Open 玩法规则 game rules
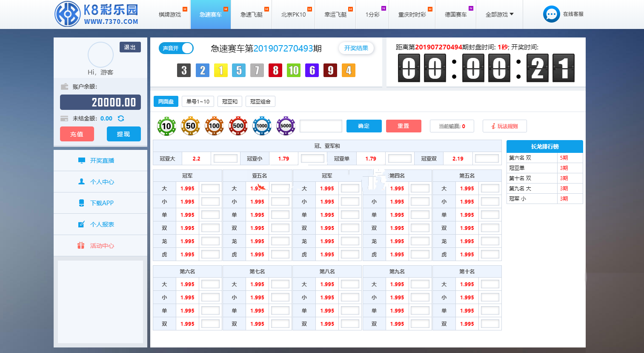The height and width of the screenshot is (353, 644). tap(504, 126)
